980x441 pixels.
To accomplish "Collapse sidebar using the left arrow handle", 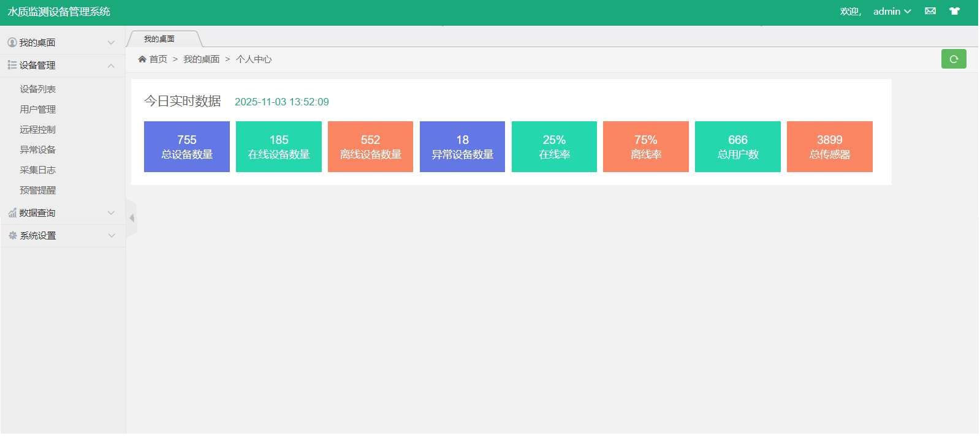I will (132, 218).
